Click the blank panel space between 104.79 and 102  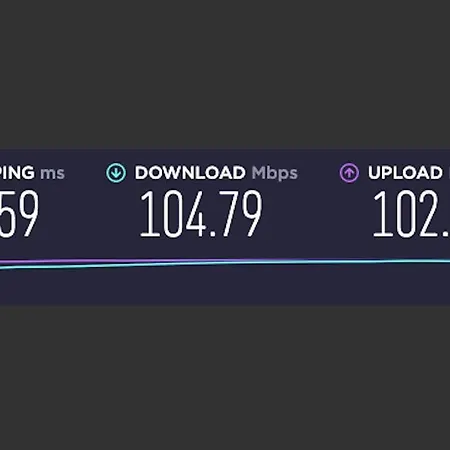317,214
